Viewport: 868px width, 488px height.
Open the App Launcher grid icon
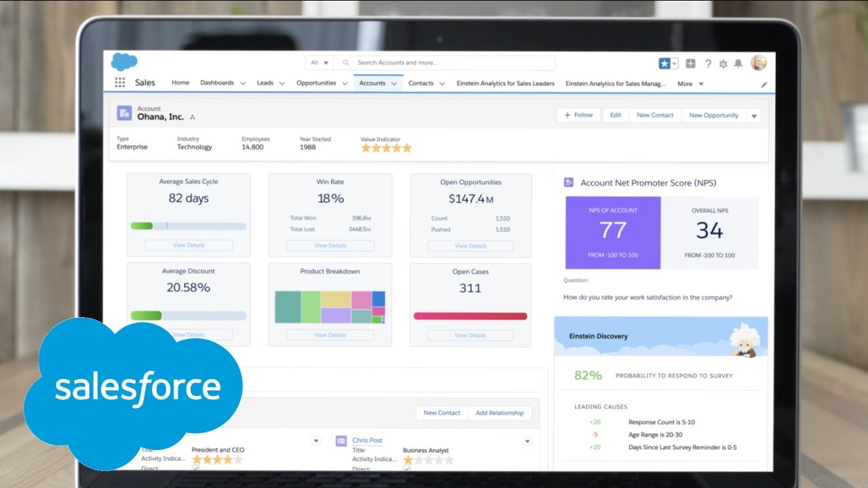[x=120, y=83]
